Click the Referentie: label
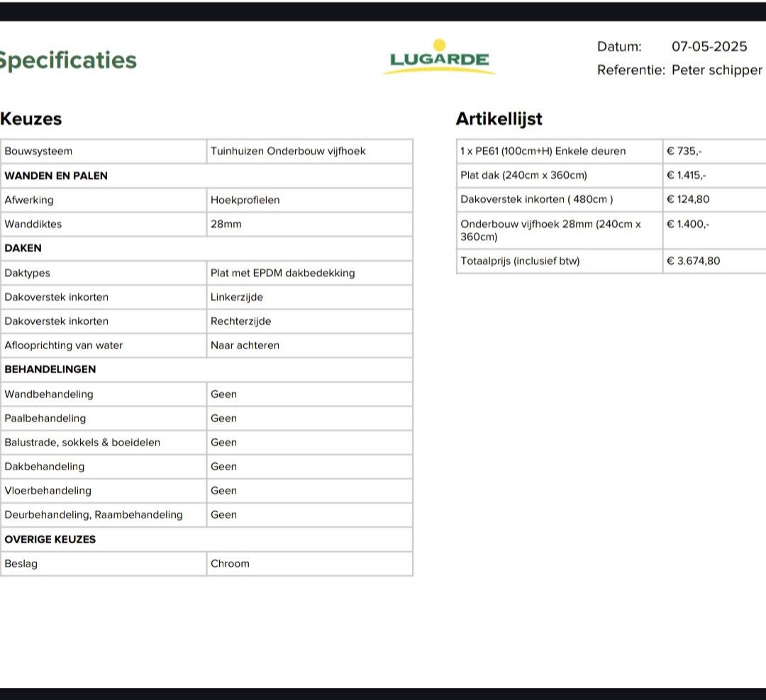The height and width of the screenshot is (700, 766). click(x=631, y=70)
